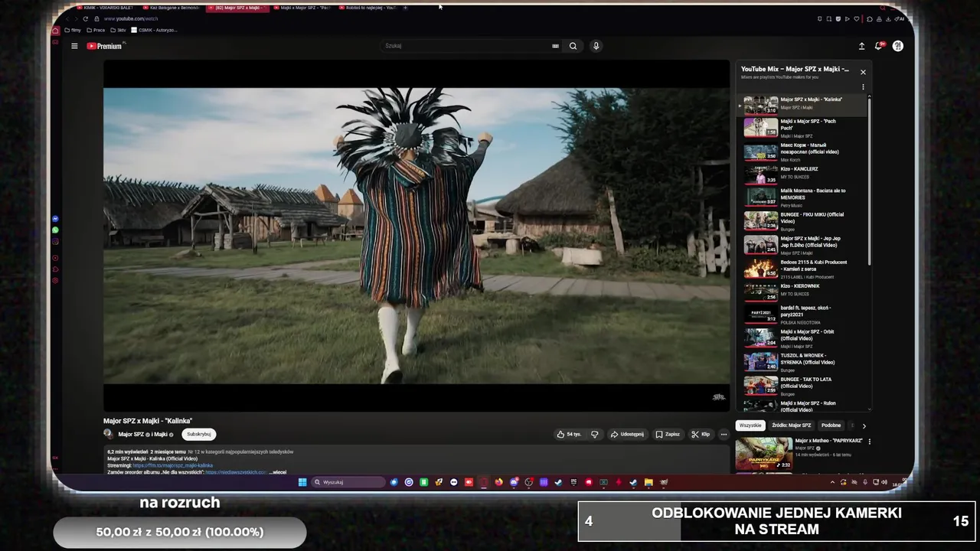Click the upload video arrow icon
This screenshot has width=980, height=551.
point(861,46)
